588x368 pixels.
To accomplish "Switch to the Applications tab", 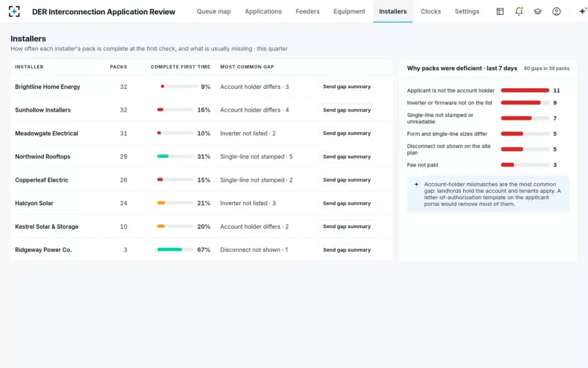I will point(263,11).
